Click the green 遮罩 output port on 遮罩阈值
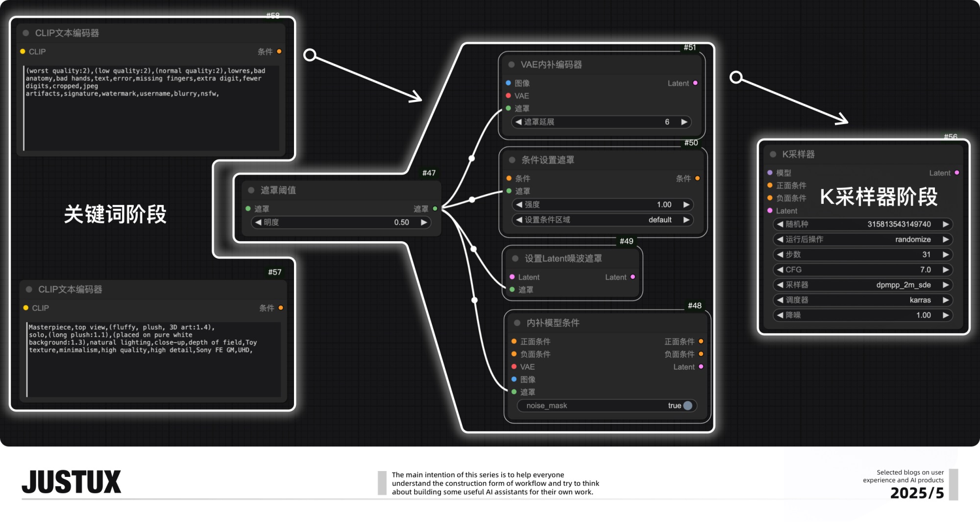The image size is (980, 522). 435,209
